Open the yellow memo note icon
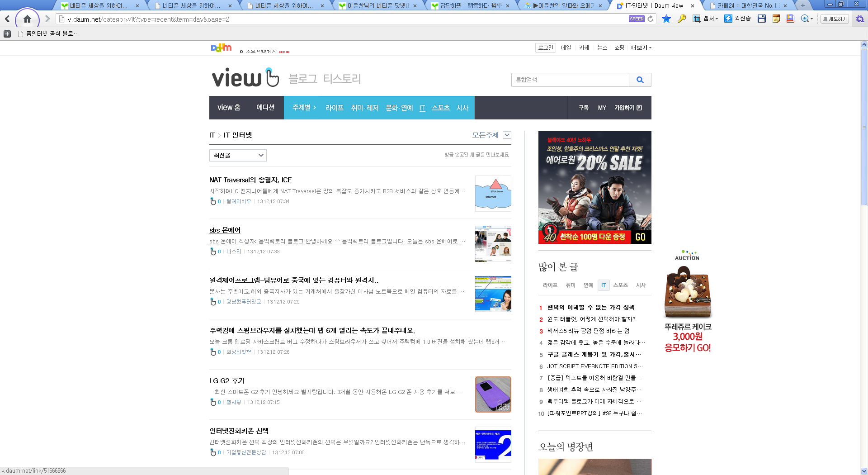 point(776,19)
